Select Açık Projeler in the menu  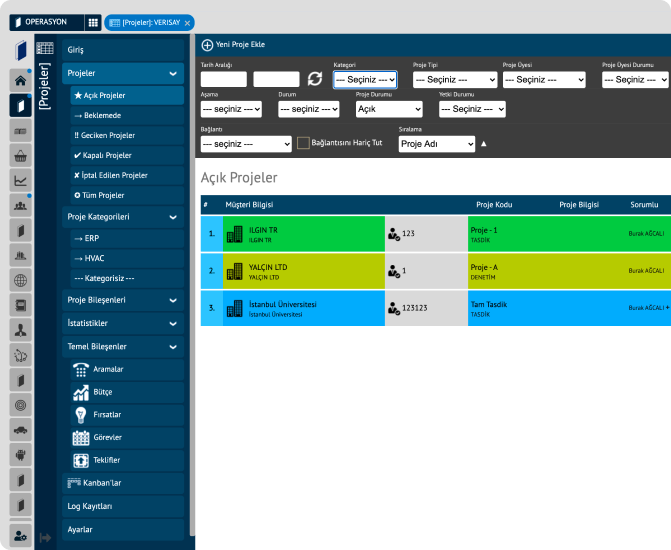point(127,95)
